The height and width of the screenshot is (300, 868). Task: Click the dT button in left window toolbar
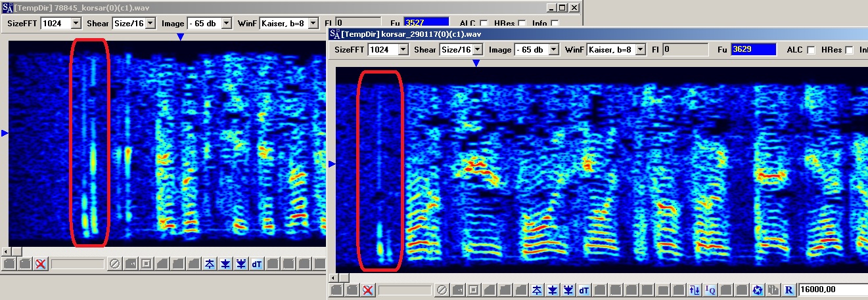click(x=257, y=264)
